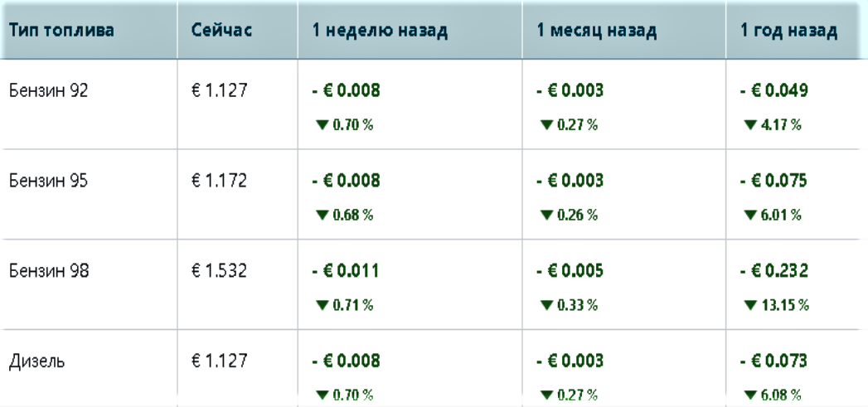This screenshot has width=868, height=407.
Task: Click the 1 год назад column header
Action: coord(788,32)
